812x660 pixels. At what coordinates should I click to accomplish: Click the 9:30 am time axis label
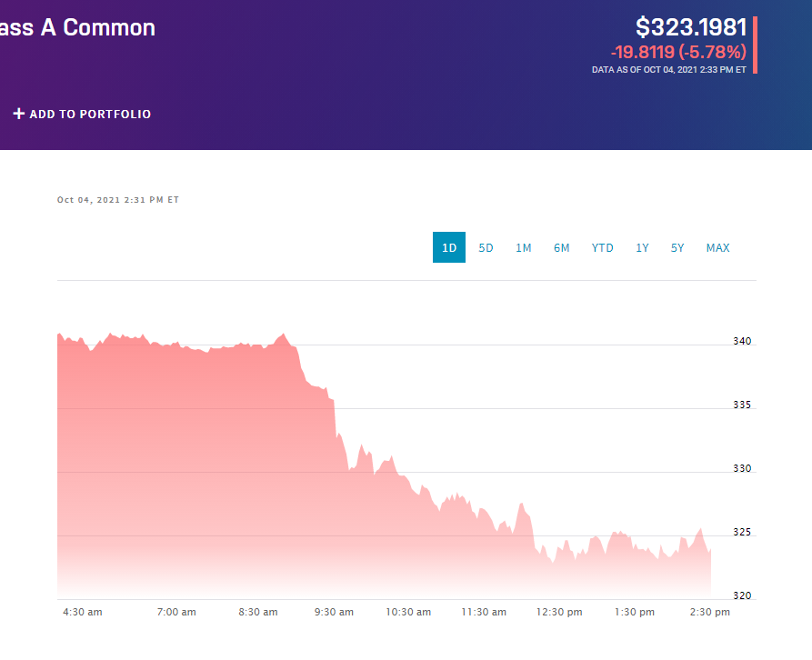(x=334, y=612)
